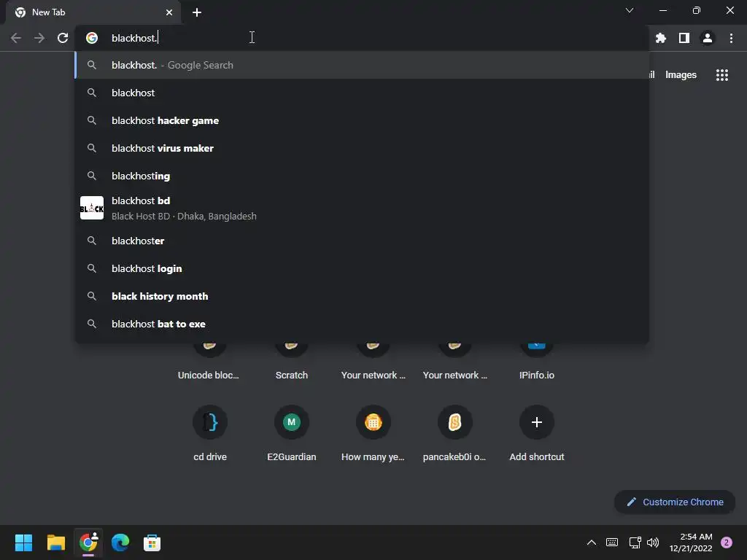
Task: Click the touch keyboard tray icon
Action: 612,542
